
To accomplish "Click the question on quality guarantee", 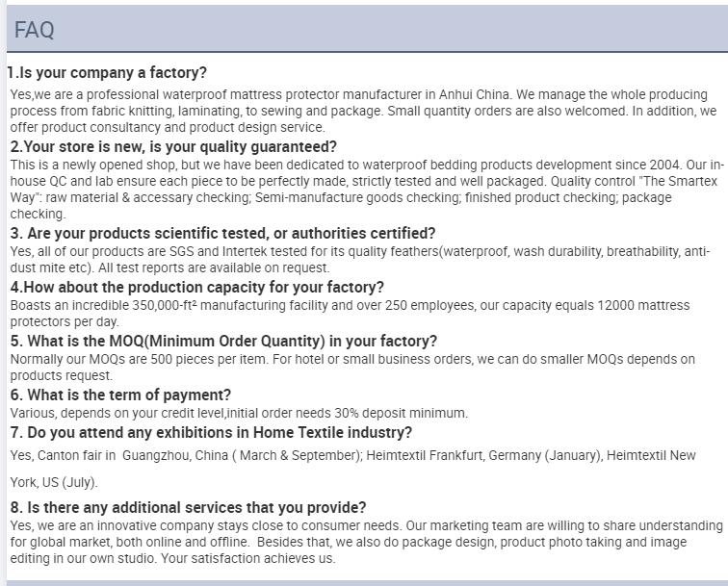I will tap(173, 146).
